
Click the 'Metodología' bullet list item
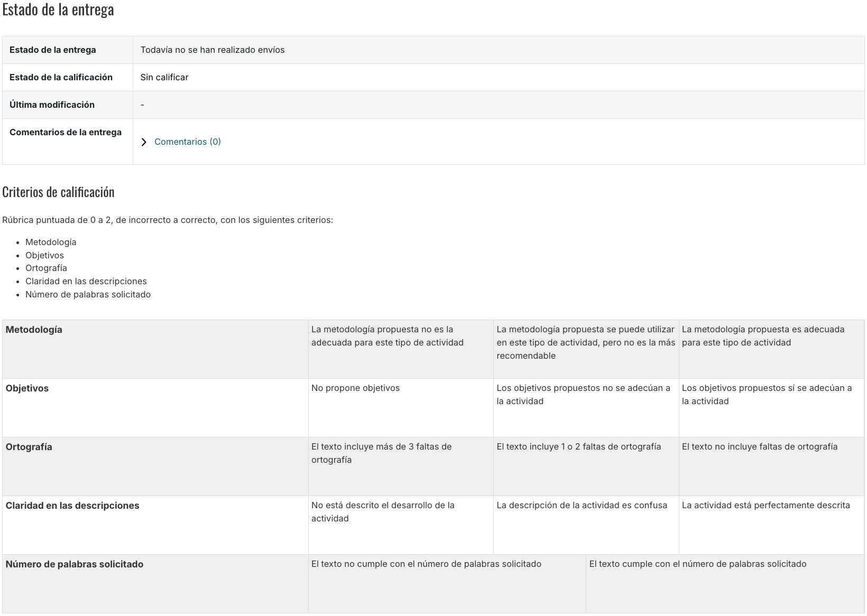(51, 242)
